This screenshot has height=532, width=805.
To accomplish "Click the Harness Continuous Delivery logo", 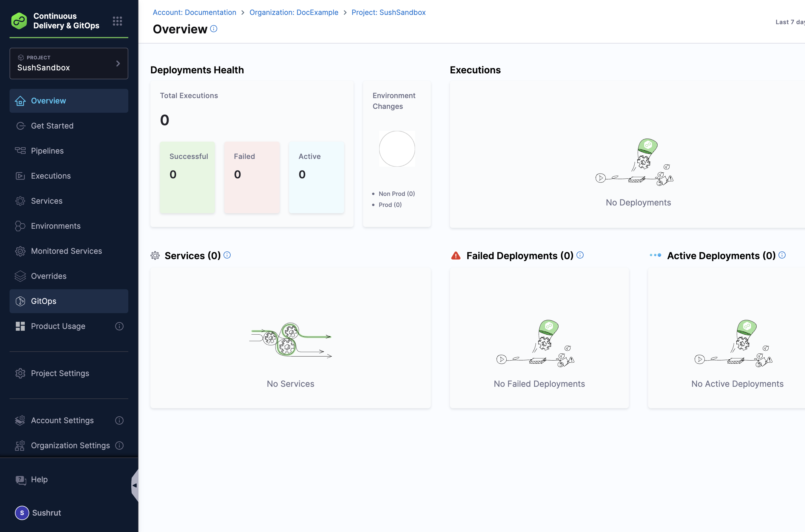I will click(19, 21).
